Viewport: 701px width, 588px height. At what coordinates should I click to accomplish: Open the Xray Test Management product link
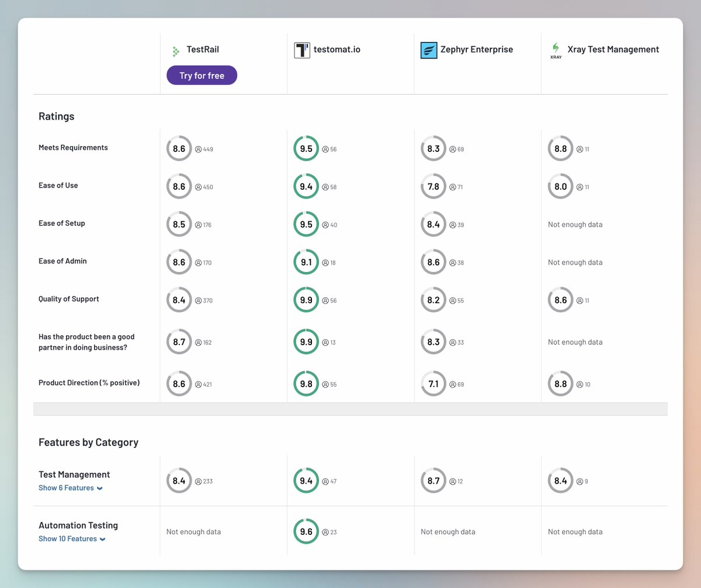[x=613, y=50]
